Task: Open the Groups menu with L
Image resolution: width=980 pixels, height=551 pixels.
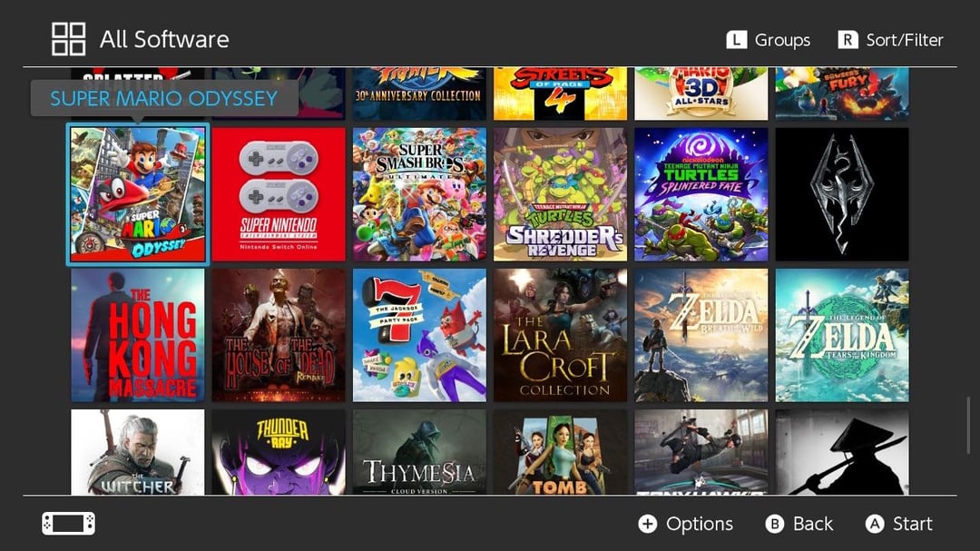Action: (769, 40)
